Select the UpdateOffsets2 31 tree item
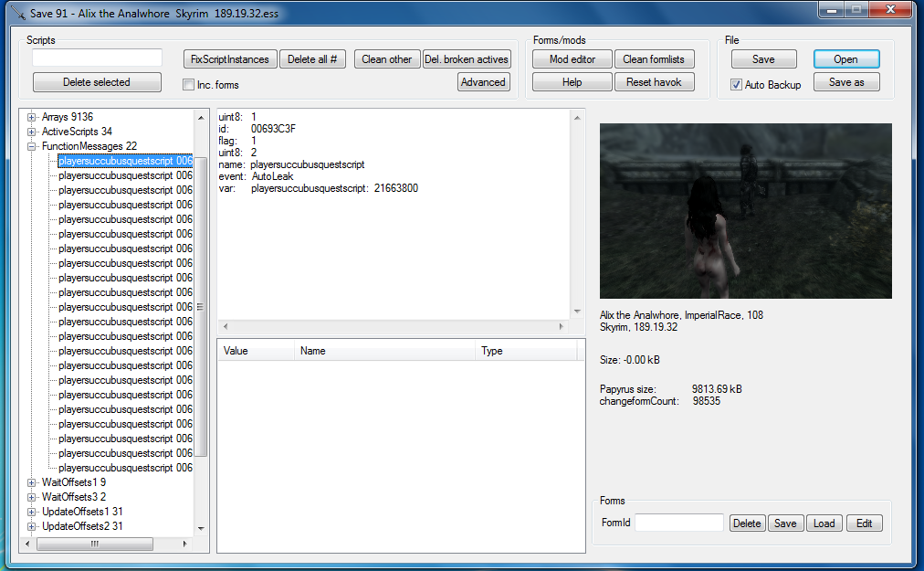The image size is (924, 571). tap(82, 526)
